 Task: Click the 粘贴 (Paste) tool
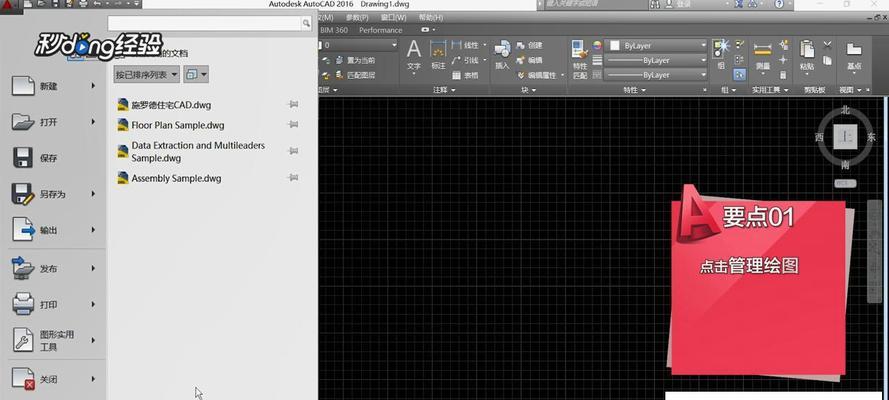[x=807, y=57]
